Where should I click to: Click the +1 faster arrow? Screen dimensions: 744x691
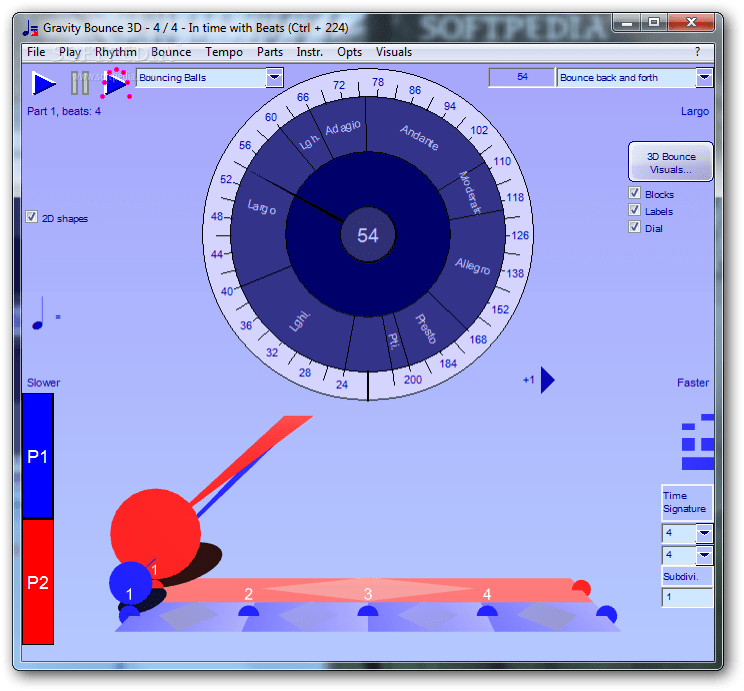pos(548,380)
